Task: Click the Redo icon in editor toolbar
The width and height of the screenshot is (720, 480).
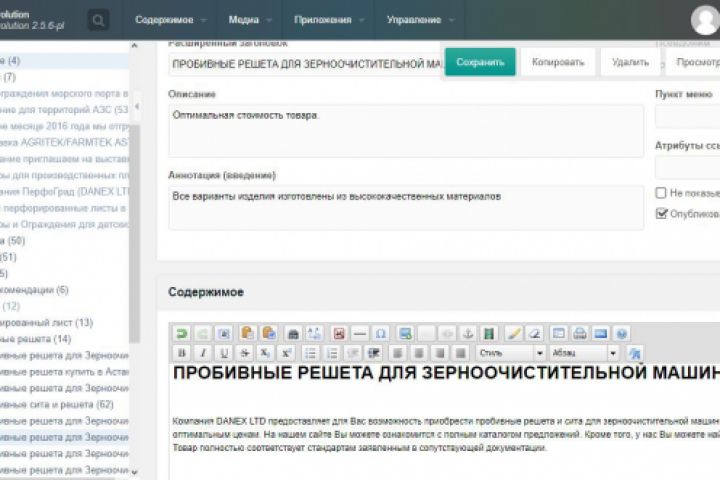Action: 202,333
